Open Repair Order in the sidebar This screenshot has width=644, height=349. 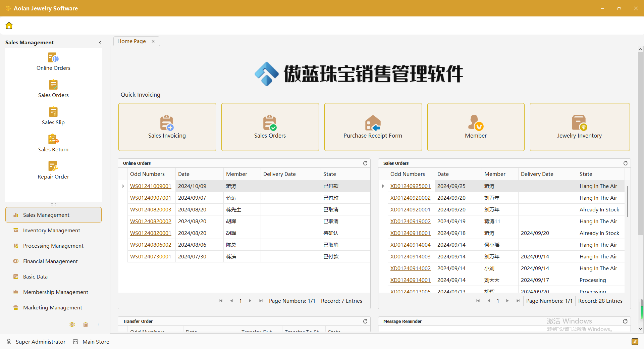coord(53,170)
